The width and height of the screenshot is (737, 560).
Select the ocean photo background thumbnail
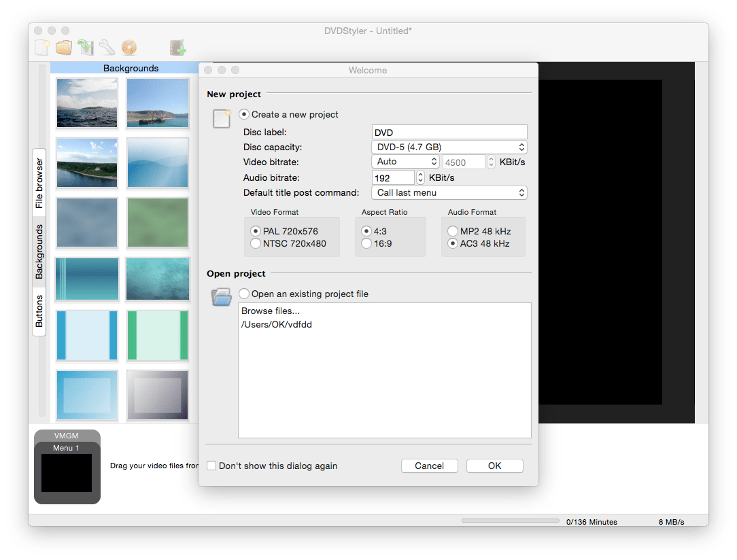(86, 103)
